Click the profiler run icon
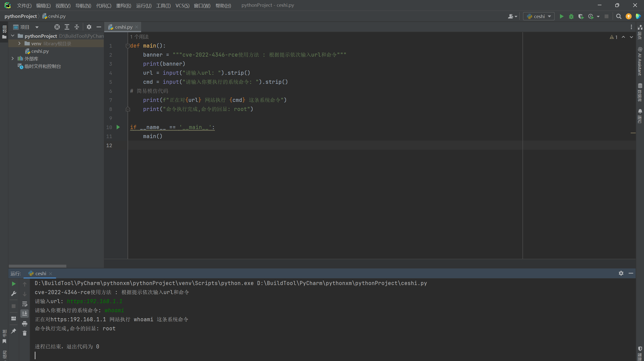644x361 pixels. [x=591, y=16]
